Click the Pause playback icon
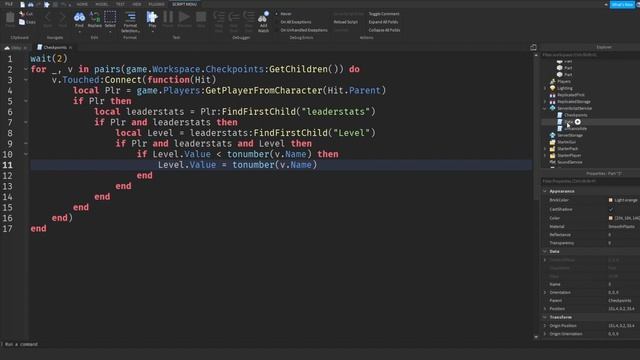Viewport: 640px width, 360px height. [x=168, y=17]
